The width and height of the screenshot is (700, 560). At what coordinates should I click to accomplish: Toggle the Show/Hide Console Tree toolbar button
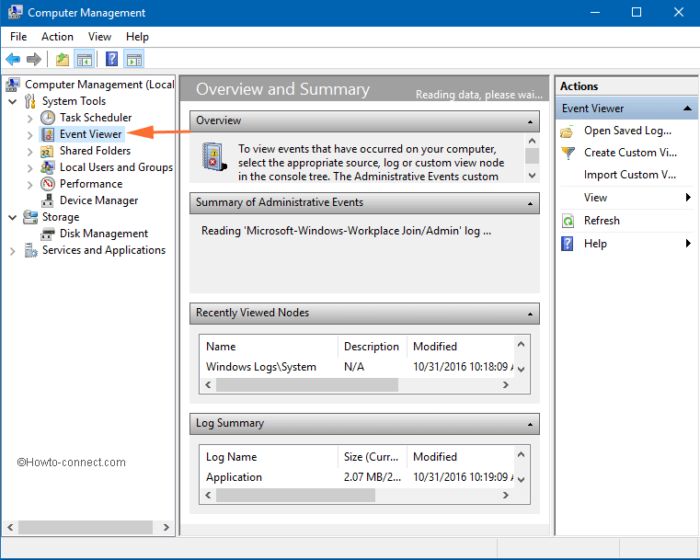tap(84, 60)
